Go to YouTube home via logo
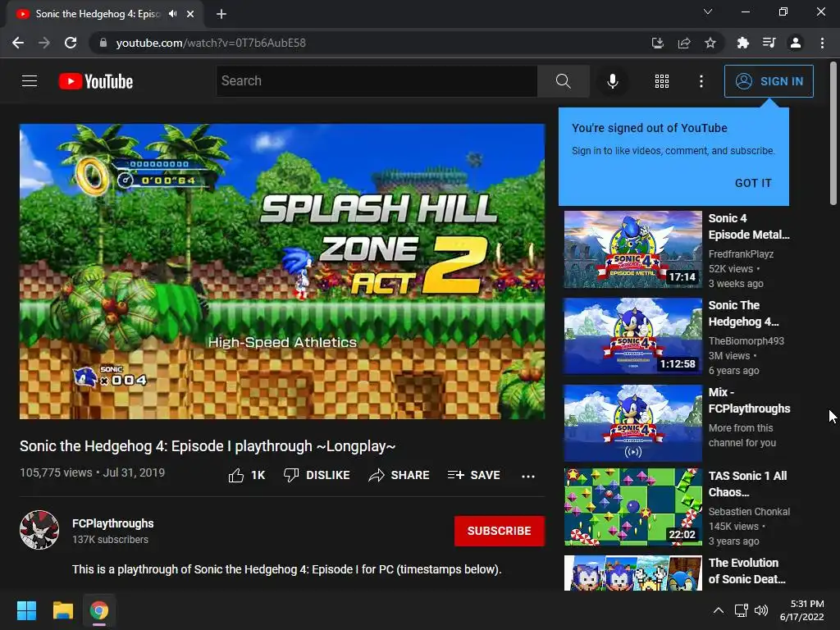The height and width of the screenshot is (630, 840). [96, 81]
